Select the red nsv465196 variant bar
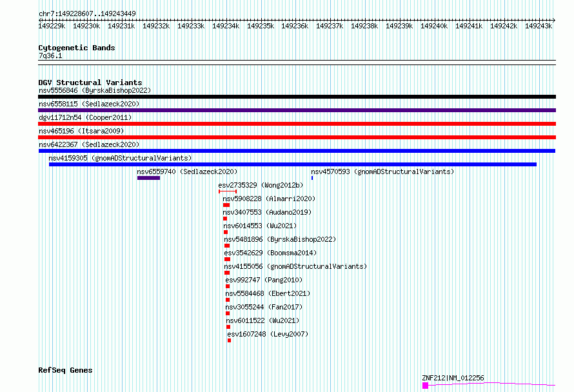Screen dimensions: 574x392 (297, 137)
